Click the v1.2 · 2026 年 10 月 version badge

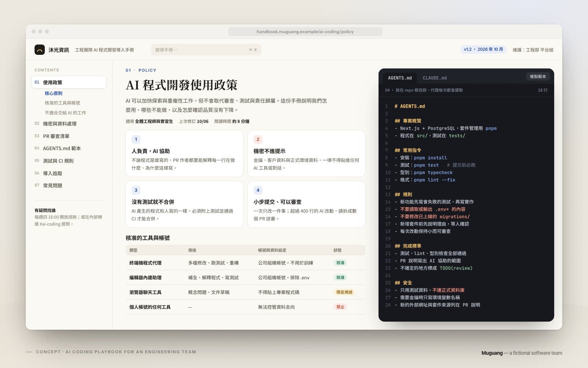point(483,49)
